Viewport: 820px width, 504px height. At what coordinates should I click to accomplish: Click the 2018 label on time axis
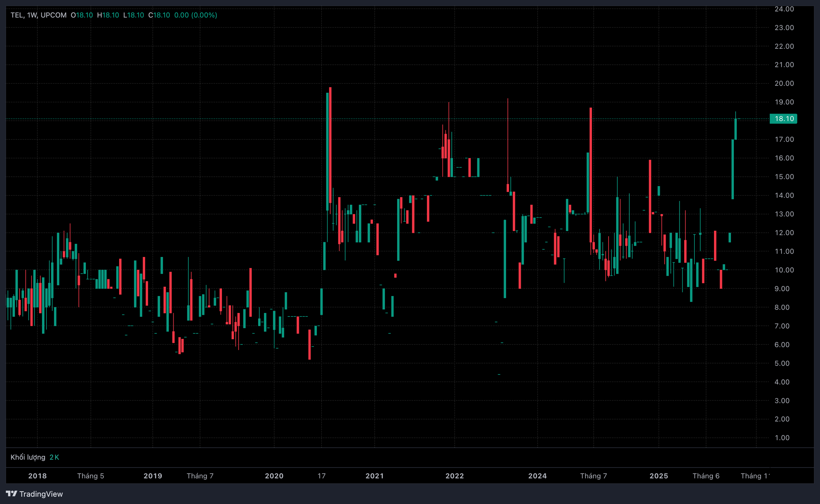pos(37,476)
